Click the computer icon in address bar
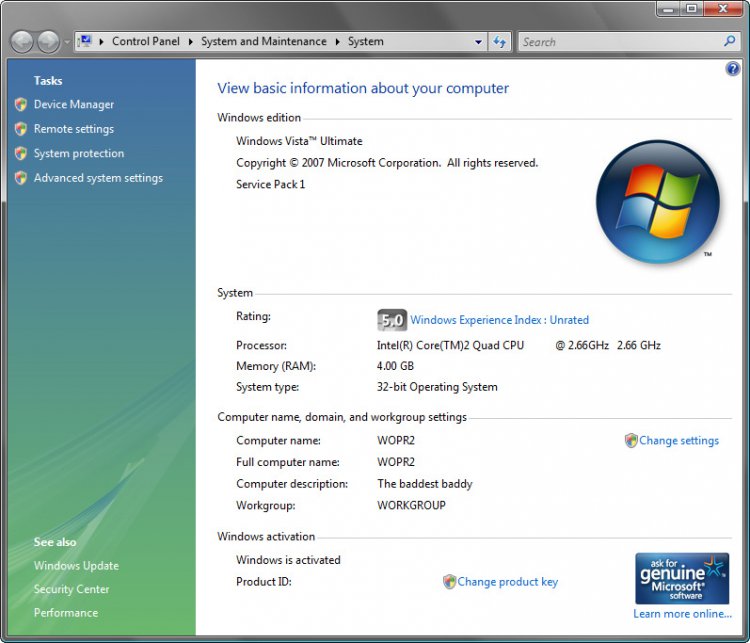 86,41
